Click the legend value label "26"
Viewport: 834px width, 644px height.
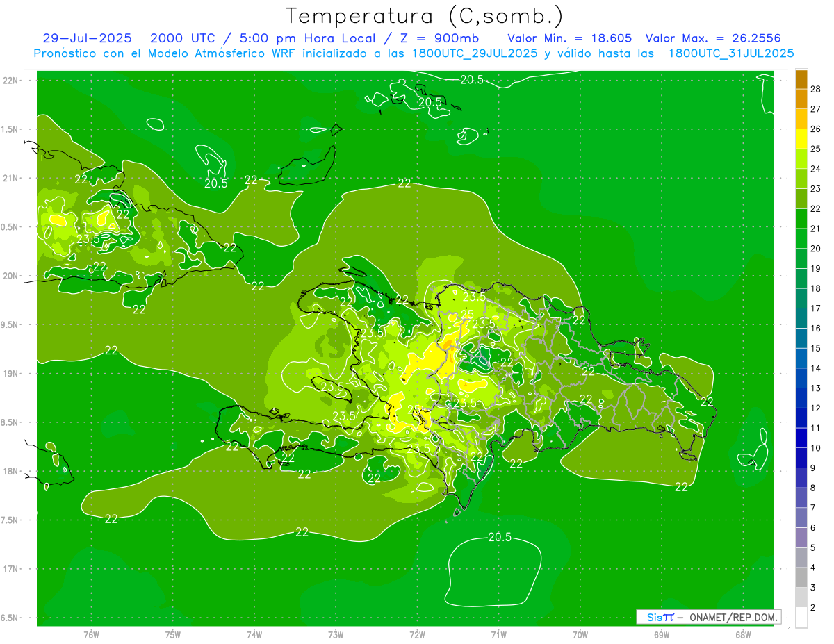click(x=816, y=129)
